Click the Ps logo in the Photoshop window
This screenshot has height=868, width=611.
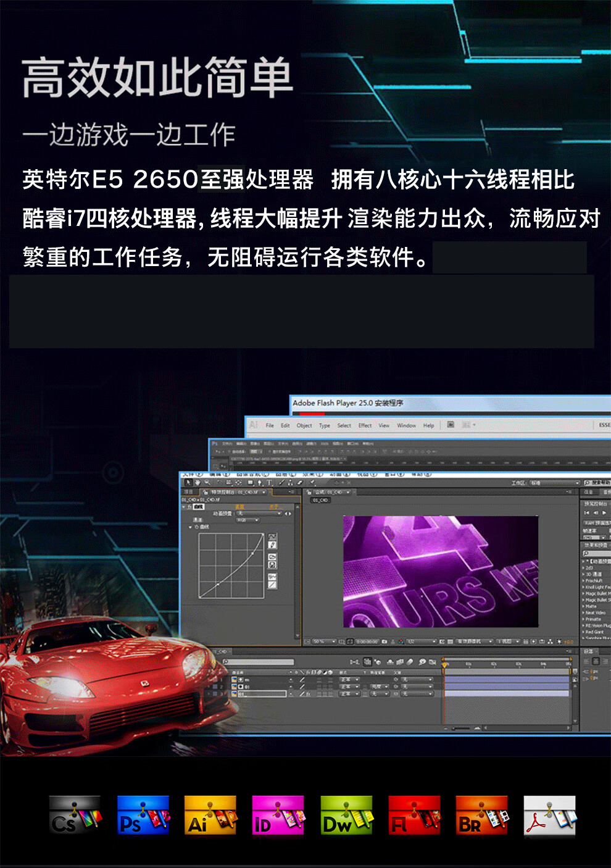(x=215, y=443)
